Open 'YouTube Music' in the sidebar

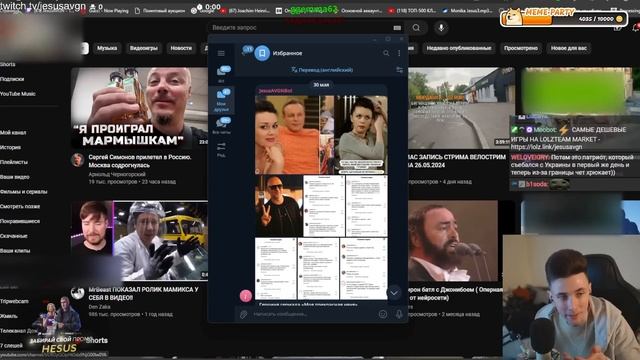coord(18,93)
